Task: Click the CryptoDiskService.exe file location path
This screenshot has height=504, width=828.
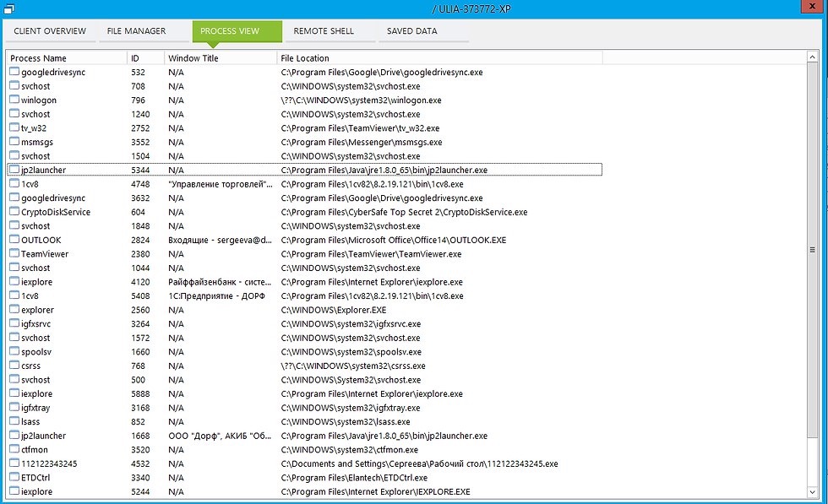Action: coord(404,212)
